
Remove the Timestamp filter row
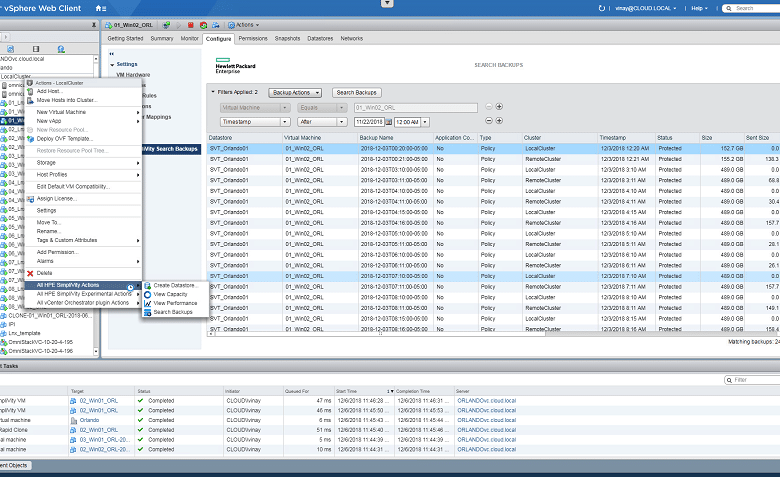pyautogui.click(x=488, y=120)
